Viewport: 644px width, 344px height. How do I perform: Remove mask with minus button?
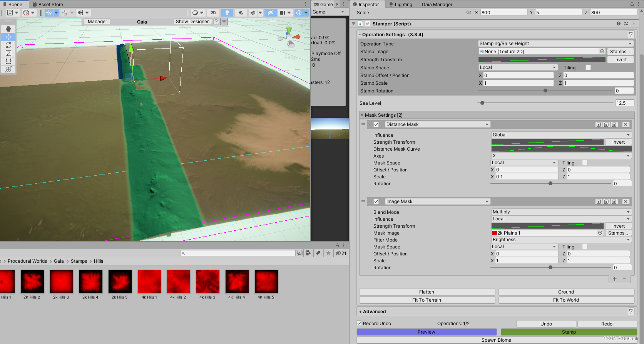click(624, 279)
